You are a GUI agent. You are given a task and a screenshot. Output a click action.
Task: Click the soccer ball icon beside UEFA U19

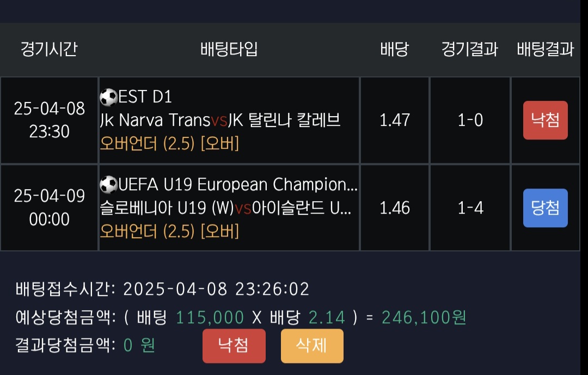[108, 185]
